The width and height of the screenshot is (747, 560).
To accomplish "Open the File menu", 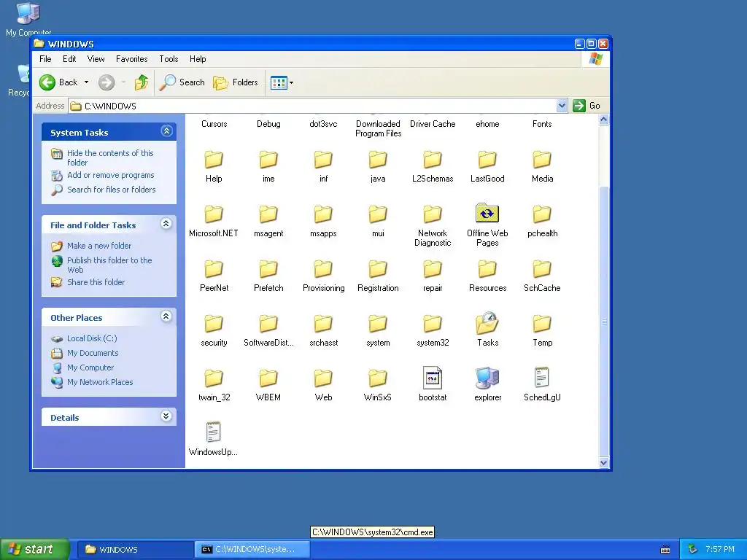I will click(x=45, y=59).
